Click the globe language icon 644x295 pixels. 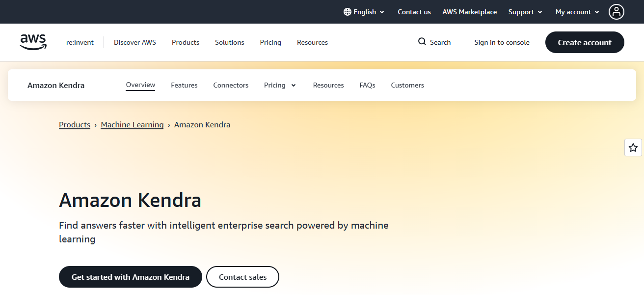click(x=348, y=12)
